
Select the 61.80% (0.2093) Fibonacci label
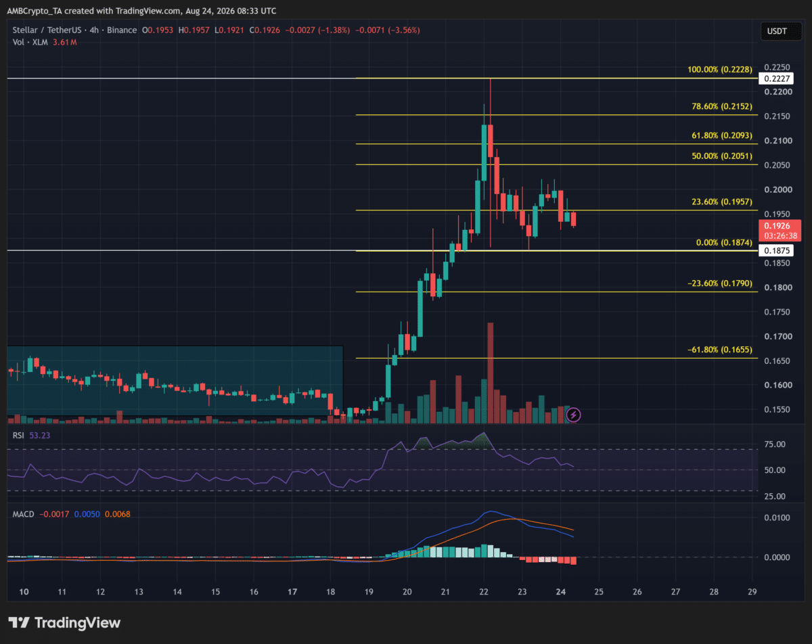click(x=722, y=135)
